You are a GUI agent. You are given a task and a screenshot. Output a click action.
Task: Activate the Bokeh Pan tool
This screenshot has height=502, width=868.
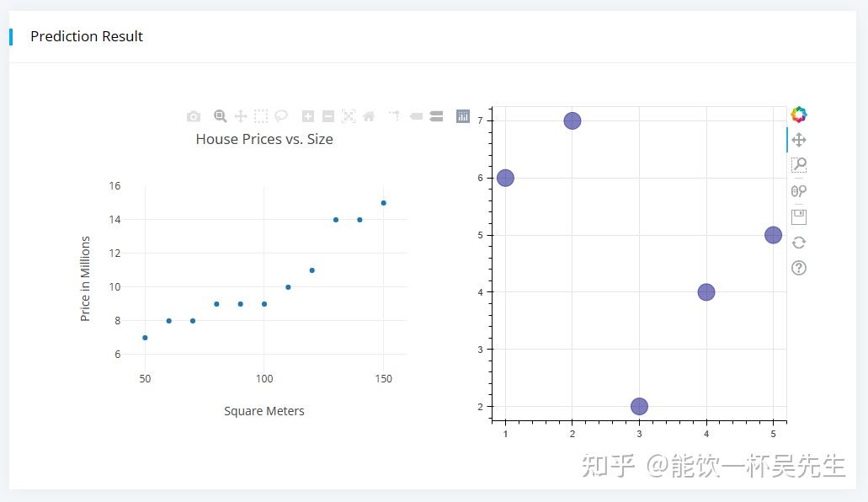point(799,140)
